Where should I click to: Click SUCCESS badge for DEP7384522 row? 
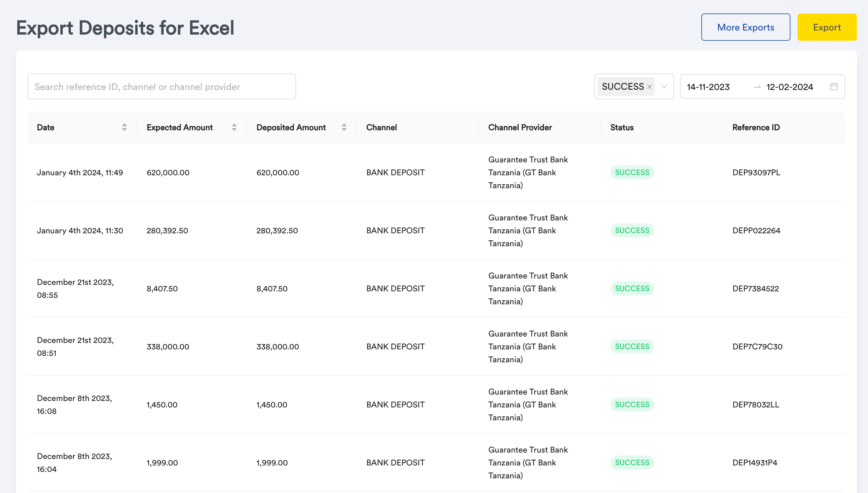point(632,288)
